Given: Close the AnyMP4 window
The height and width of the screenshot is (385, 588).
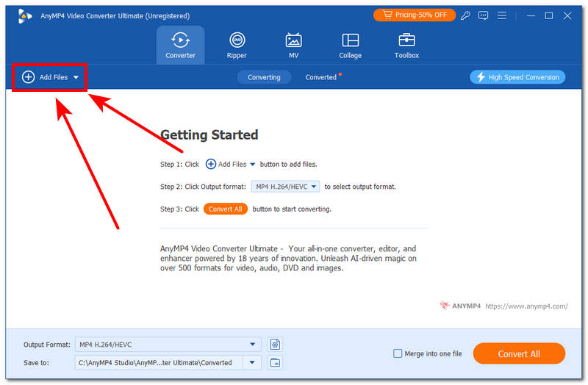Looking at the screenshot, I should click(x=567, y=15).
